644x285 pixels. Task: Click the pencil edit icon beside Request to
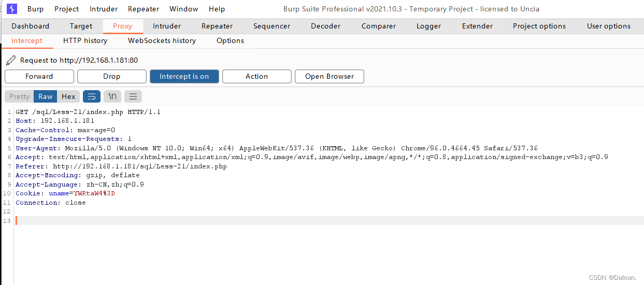10,61
